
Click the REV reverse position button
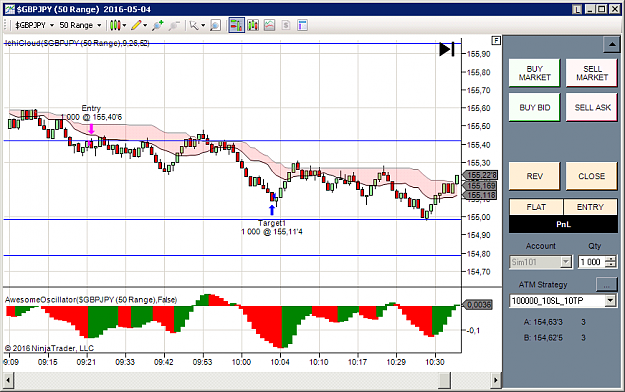point(534,176)
